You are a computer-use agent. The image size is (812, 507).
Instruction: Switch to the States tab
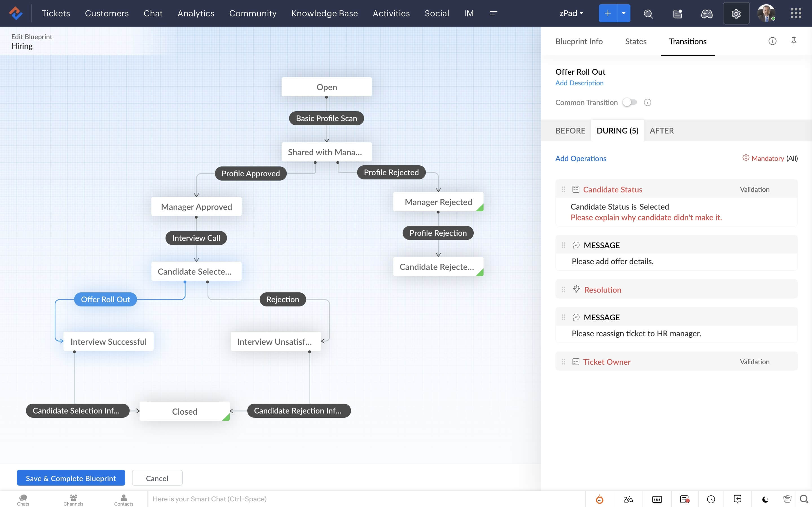point(636,41)
